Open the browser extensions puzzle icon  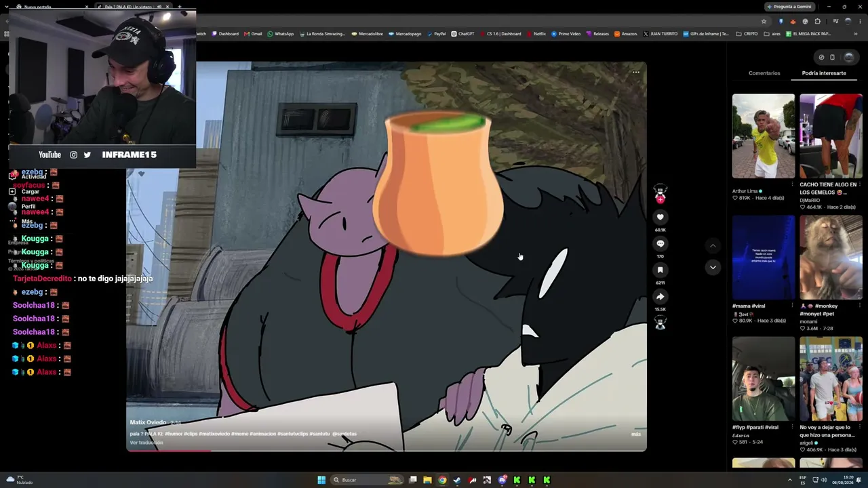point(818,21)
